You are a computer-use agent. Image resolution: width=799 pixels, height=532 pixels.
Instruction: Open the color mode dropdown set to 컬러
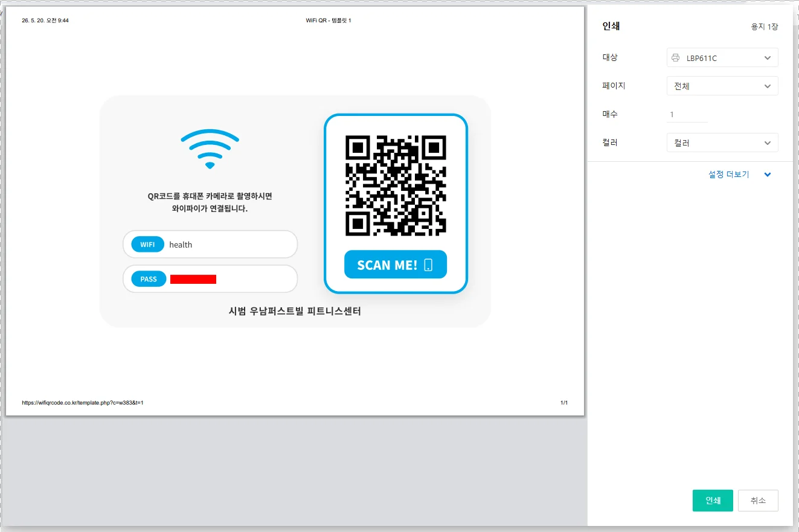tap(722, 143)
